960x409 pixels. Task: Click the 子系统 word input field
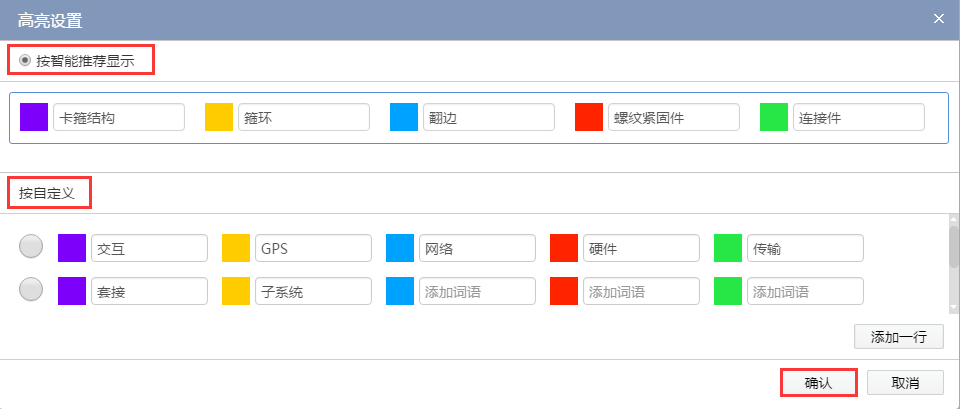(313, 291)
